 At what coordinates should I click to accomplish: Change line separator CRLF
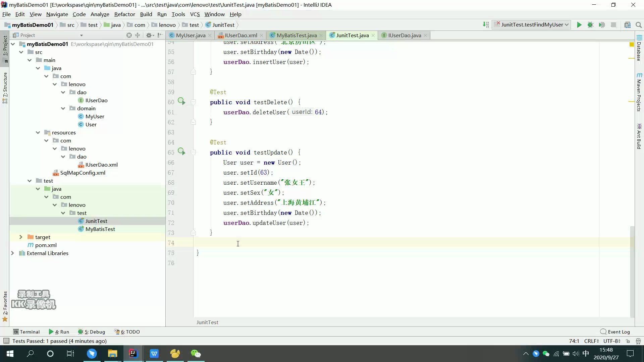tap(591, 341)
